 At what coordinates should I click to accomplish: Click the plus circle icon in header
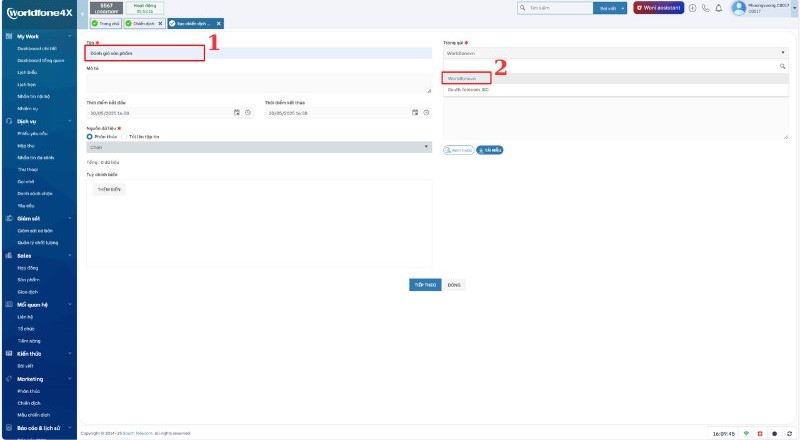click(x=693, y=8)
